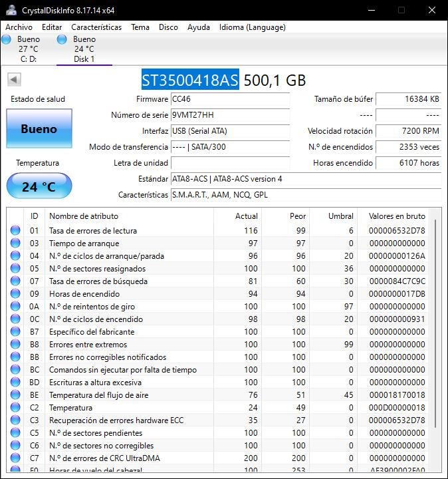Click status orb for Temperatura del flujo de aire
The height and width of the screenshot is (479, 448).
tap(15, 395)
